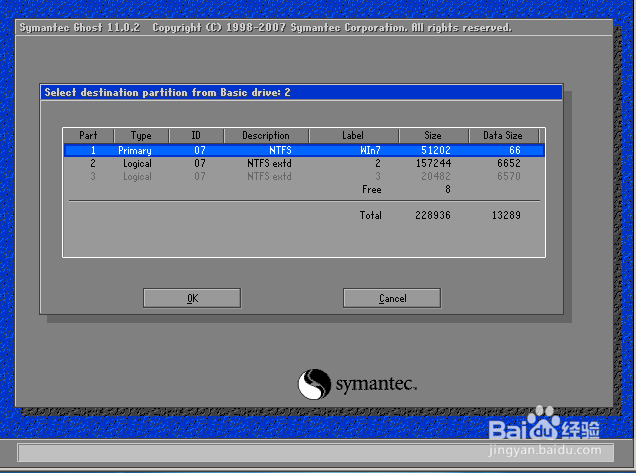Screen dimensions: 636x473
Task: Select partition 2 Logical NTFS extd row
Action: pyautogui.click(x=304, y=163)
